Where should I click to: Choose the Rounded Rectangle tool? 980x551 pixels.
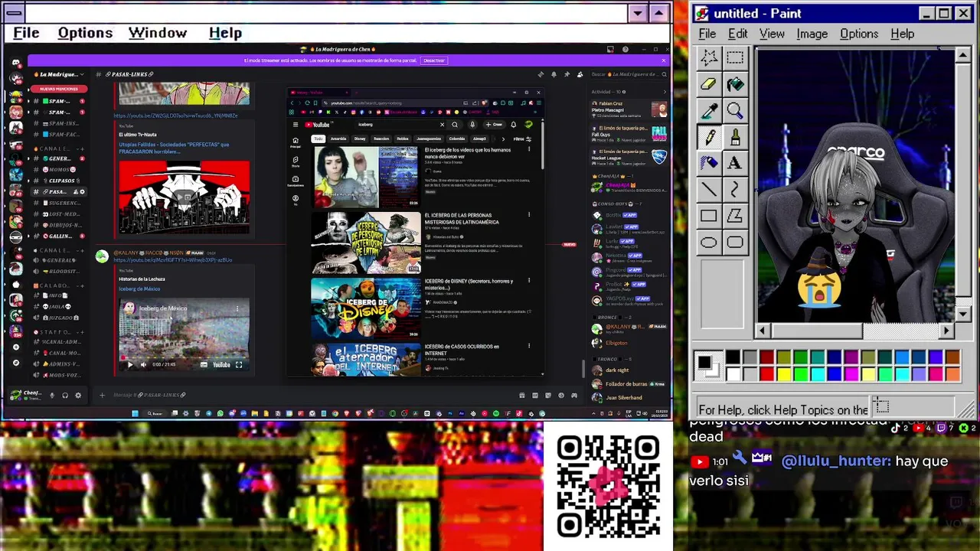click(735, 243)
